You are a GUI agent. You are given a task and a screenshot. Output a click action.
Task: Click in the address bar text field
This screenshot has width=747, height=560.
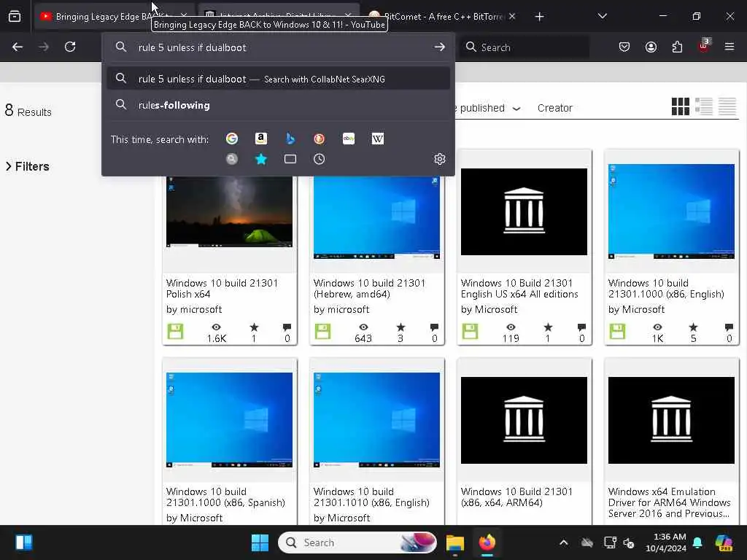(x=281, y=47)
